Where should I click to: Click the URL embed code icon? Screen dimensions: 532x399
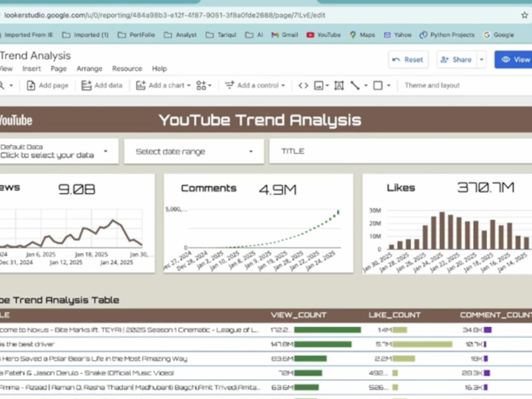tap(303, 86)
